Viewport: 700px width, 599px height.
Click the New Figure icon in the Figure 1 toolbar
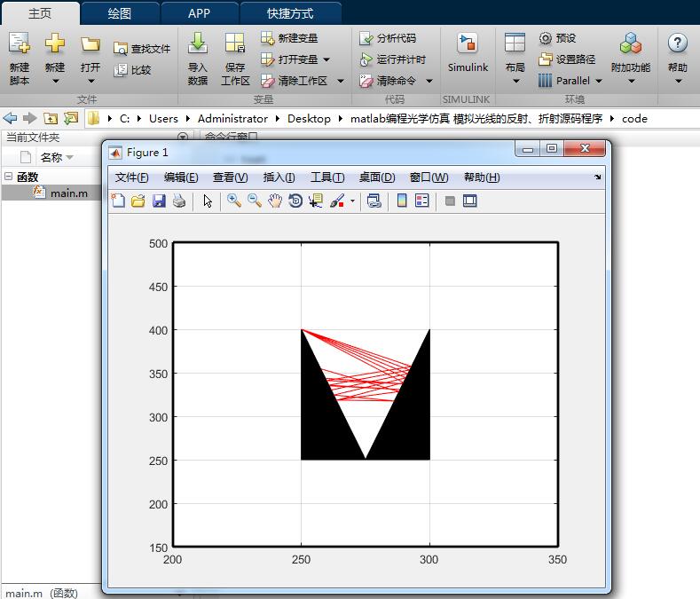click(118, 201)
